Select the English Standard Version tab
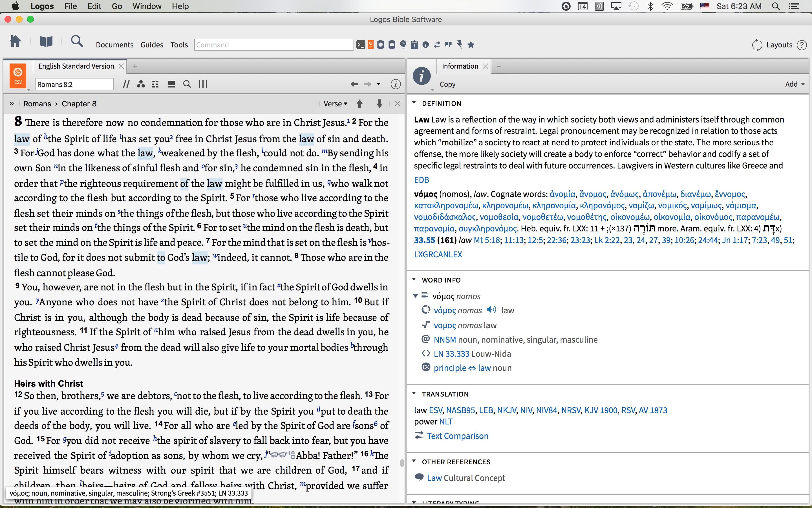Screen dimensions: 812x508 pos(76,66)
